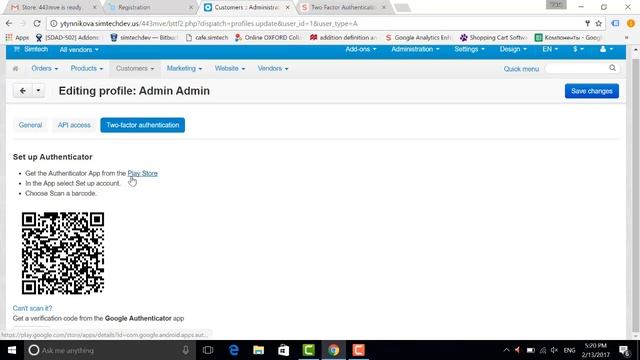Screen dimensions: 640x360
Task: Open the Customers menu
Action: tap(135, 69)
